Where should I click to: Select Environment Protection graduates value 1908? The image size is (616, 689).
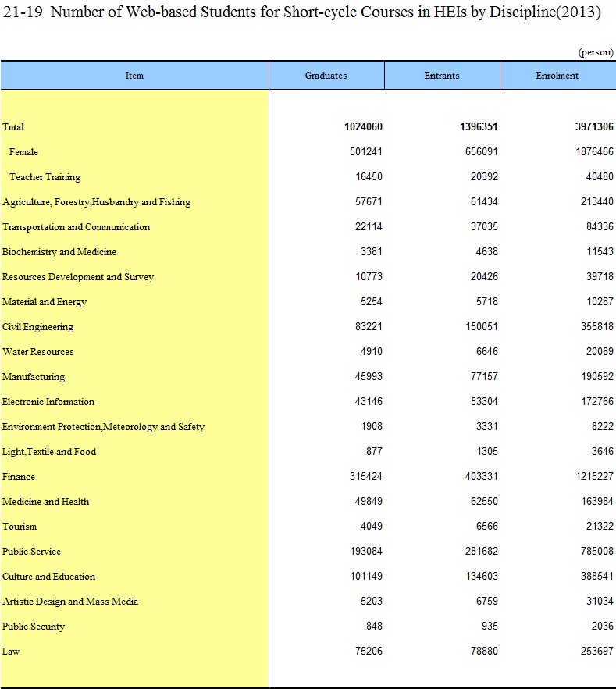pos(372,427)
